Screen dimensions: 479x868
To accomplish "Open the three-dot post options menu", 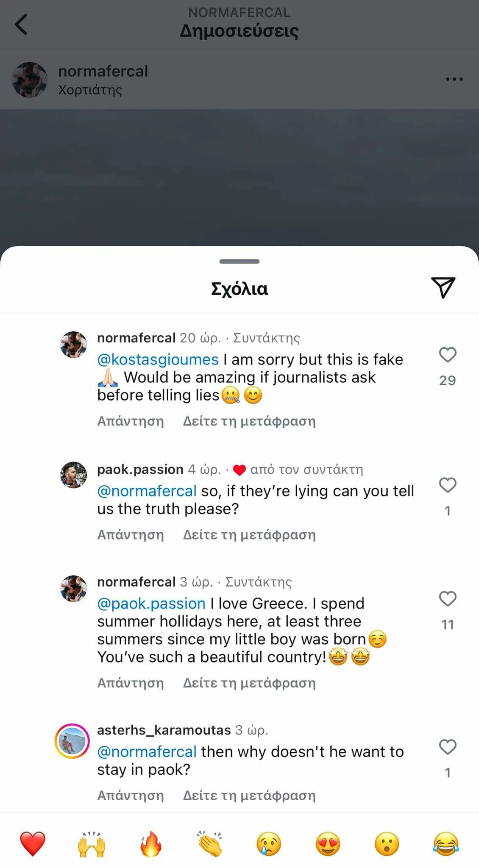I will pyautogui.click(x=454, y=79).
